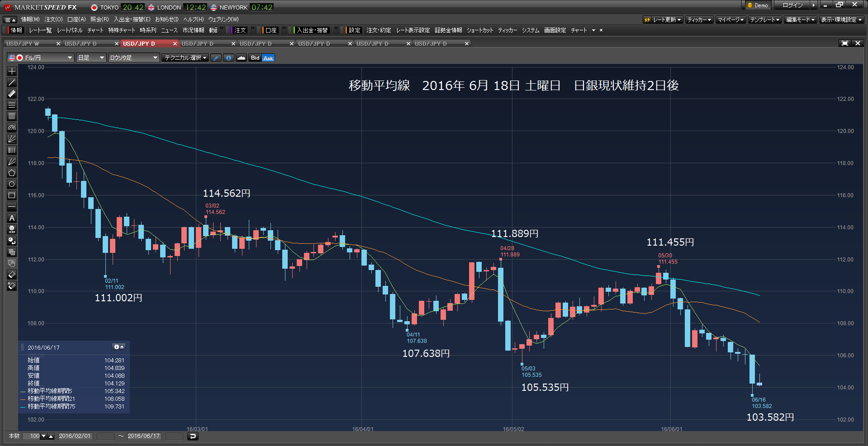
Task: Open the マイページ dropdown
Action: pyautogui.click(x=730, y=19)
